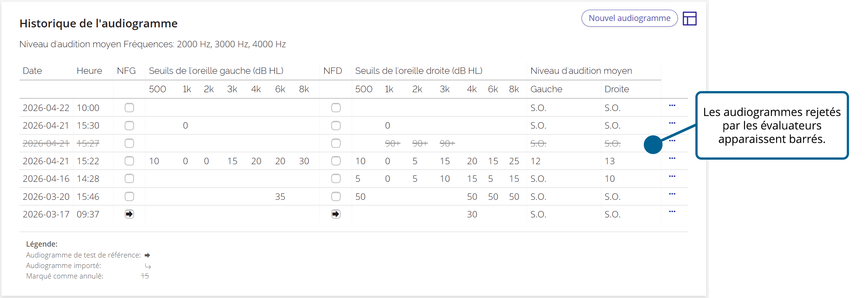Click the NFG reference arrow on the 2026-03-17 row
This screenshot has width=868, height=298.
[x=129, y=214]
